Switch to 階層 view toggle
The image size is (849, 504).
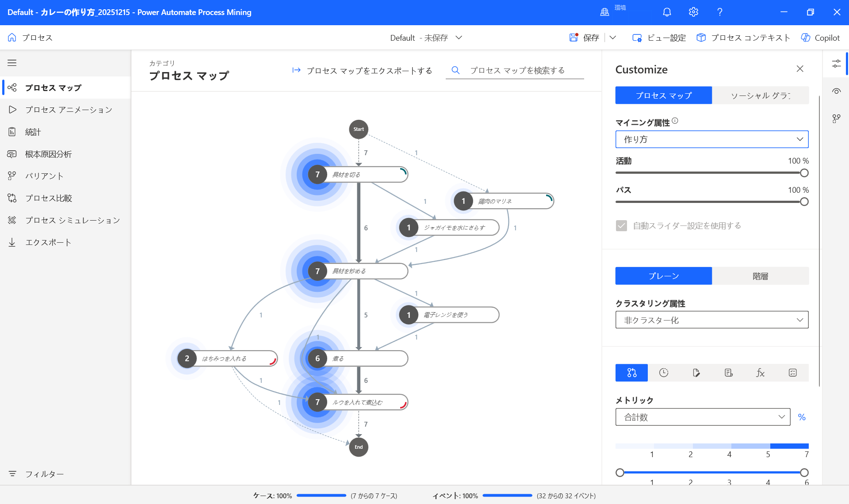coord(760,276)
